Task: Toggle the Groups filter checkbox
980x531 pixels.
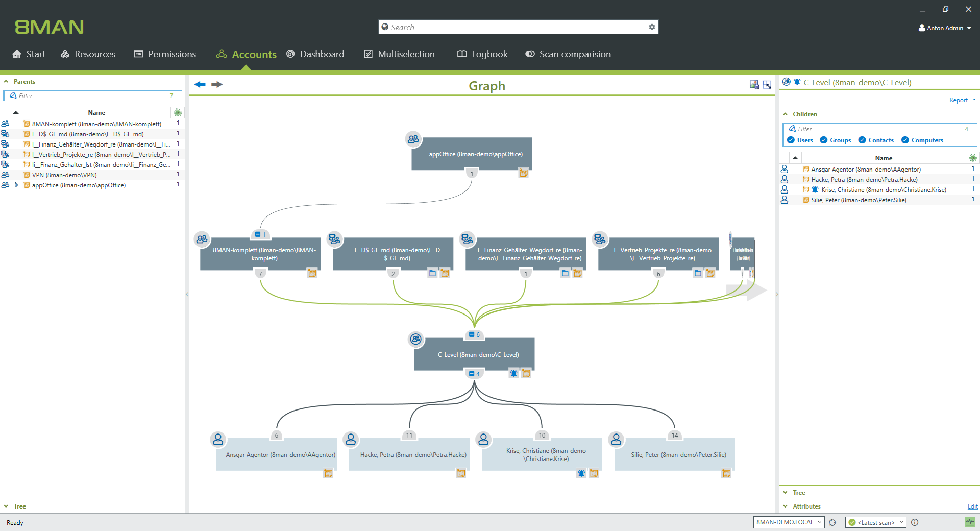Action: pyautogui.click(x=823, y=140)
